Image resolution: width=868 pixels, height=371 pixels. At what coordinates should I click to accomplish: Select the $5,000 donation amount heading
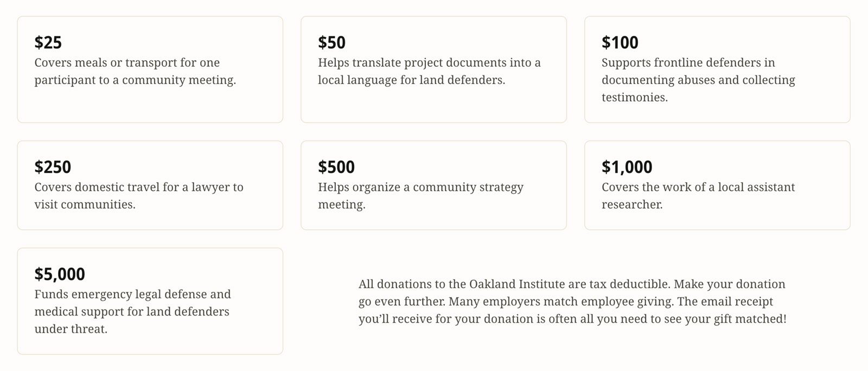(60, 274)
